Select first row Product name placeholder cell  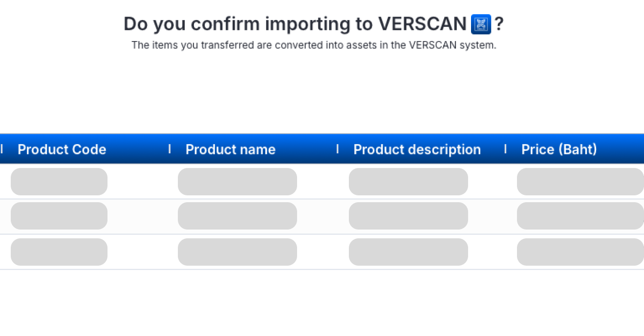[x=237, y=182]
